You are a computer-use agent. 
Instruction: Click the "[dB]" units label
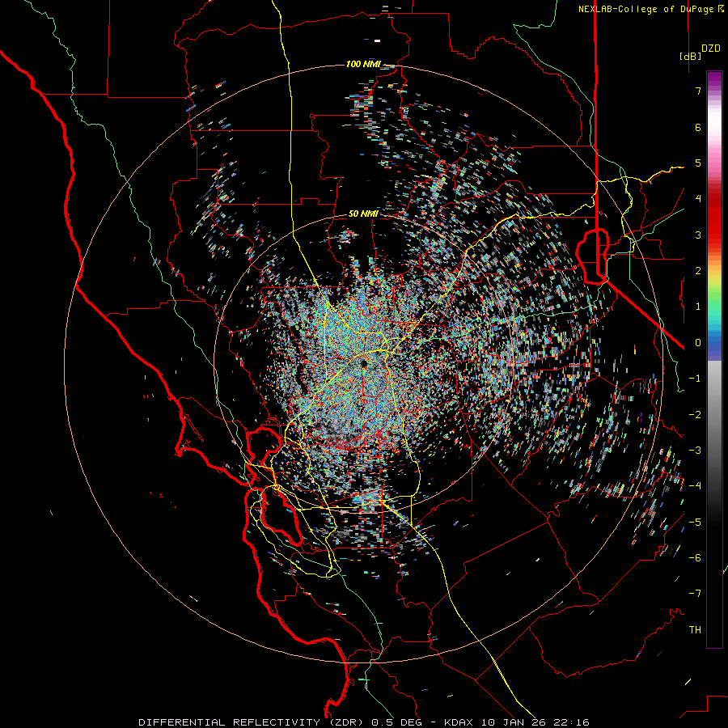click(691, 56)
